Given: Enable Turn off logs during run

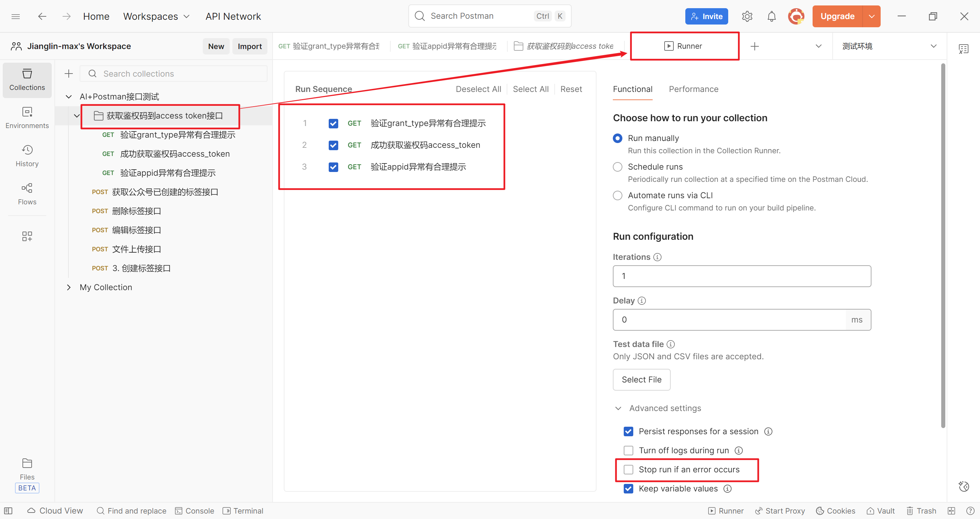Looking at the screenshot, I should coord(628,451).
